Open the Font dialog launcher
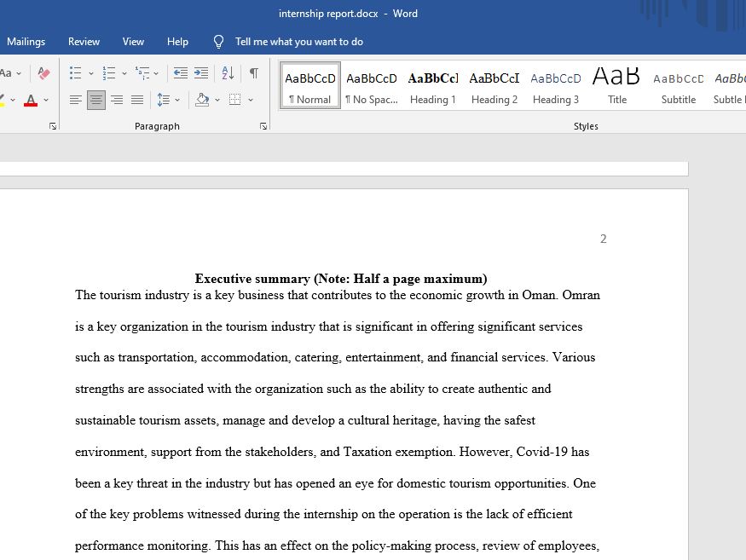The width and height of the screenshot is (746, 560). pyautogui.click(x=53, y=126)
